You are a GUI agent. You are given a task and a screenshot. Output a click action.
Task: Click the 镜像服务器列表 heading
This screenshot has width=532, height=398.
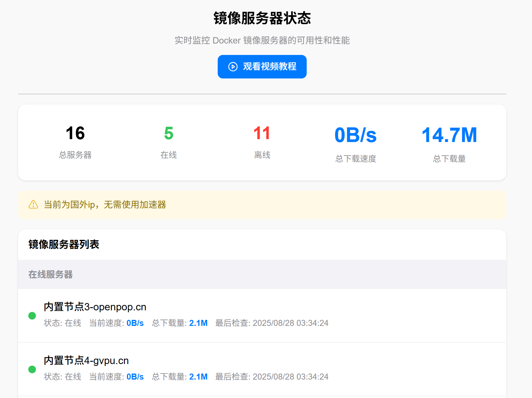coord(64,245)
